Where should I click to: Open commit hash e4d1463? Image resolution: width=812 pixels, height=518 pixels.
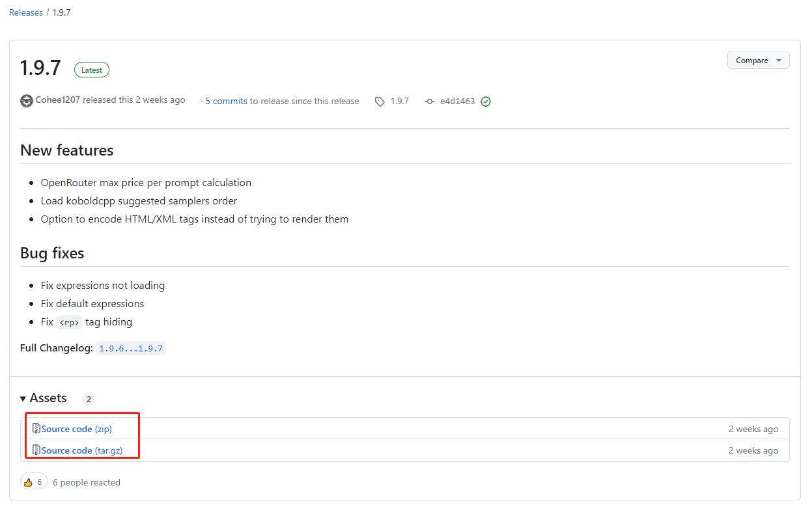(457, 102)
